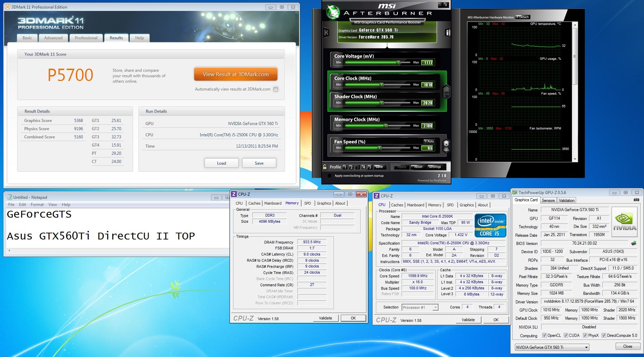Click the Detach button on Hardware Monitor
The width and height of the screenshot is (644, 357).
[x=522, y=17]
